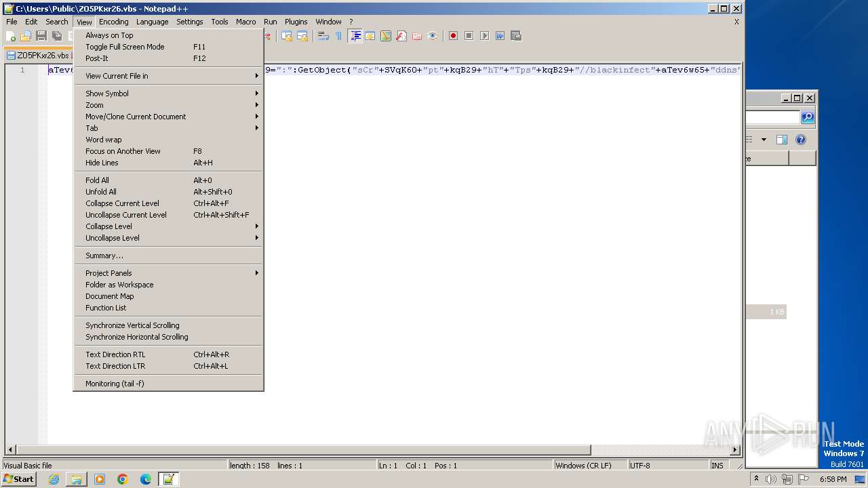
Task: Click Synchronize Vertical Scrolling toolbar icon
Action: tap(287, 36)
